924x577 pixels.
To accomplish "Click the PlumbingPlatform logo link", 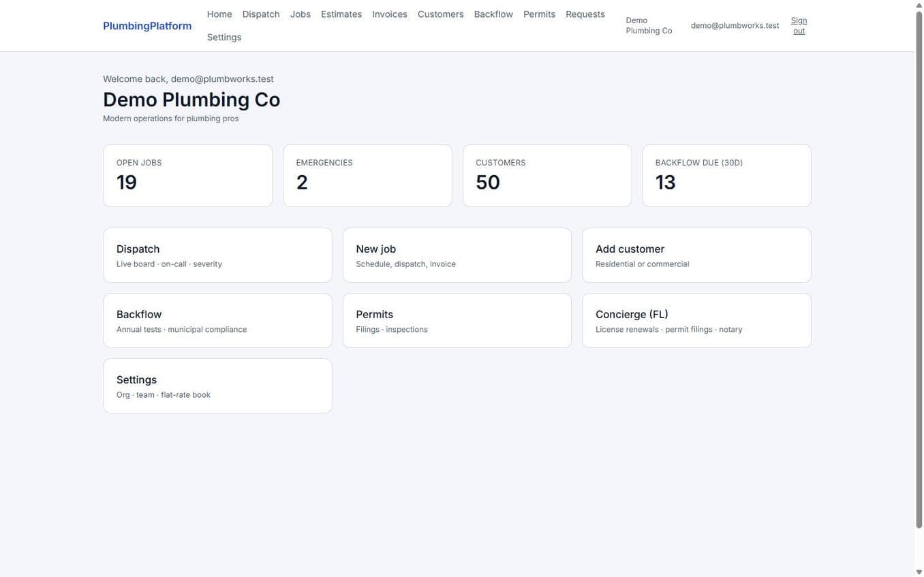I will (147, 26).
